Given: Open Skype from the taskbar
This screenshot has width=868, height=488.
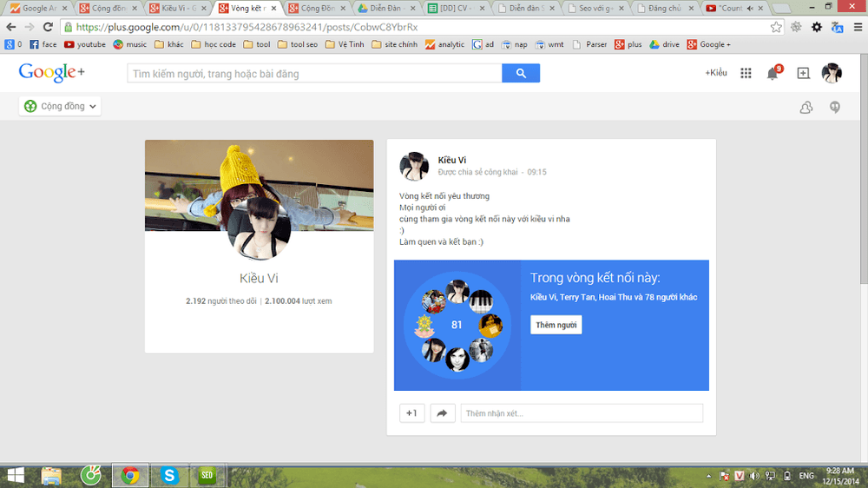Looking at the screenshot, I should 169,475.
